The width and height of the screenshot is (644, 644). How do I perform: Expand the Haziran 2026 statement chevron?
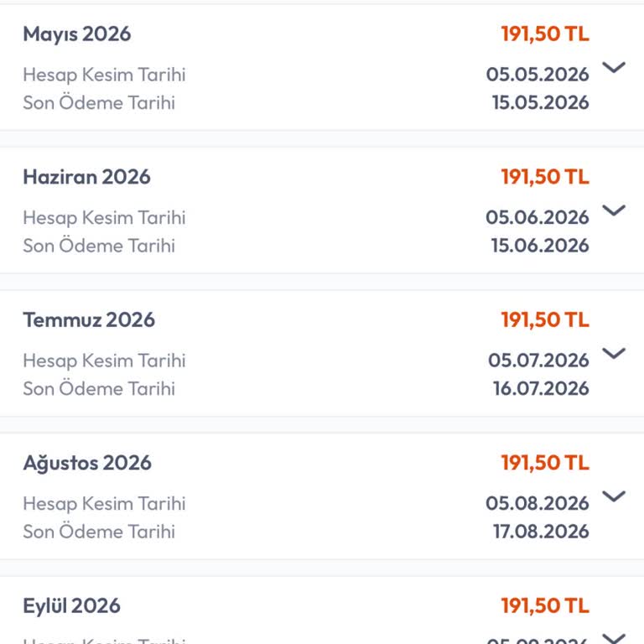[614, 210]
